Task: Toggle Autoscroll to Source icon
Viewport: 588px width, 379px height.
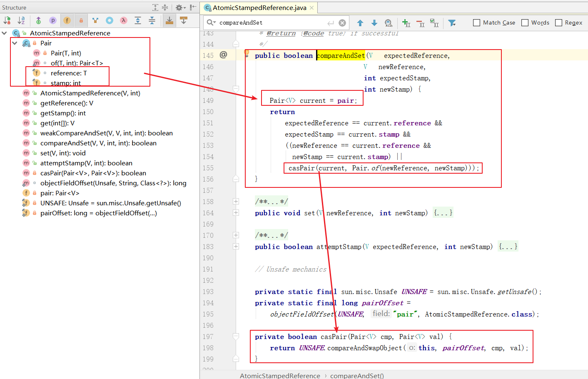Action: [169, 20]
